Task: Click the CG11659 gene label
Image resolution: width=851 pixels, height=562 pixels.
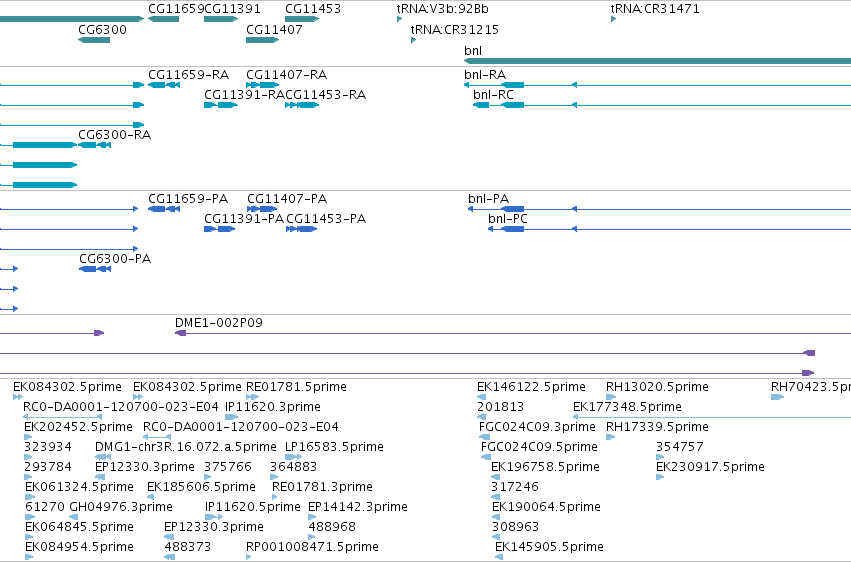Action: point(176,9)
